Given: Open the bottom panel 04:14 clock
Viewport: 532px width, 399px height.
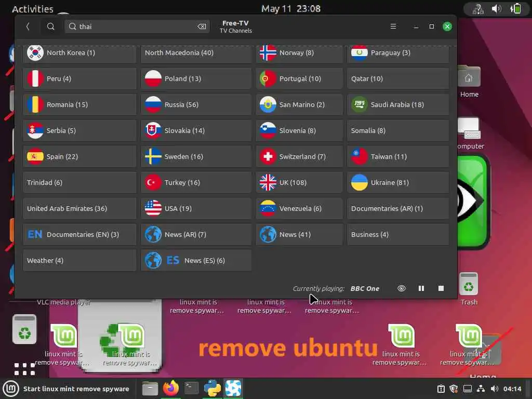Looking at the screenshot, I should point(512,389).
